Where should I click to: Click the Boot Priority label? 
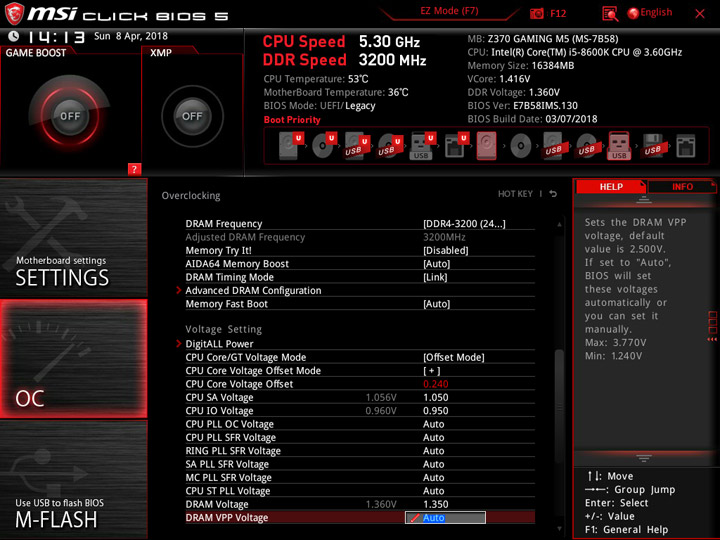click(292, 120)
